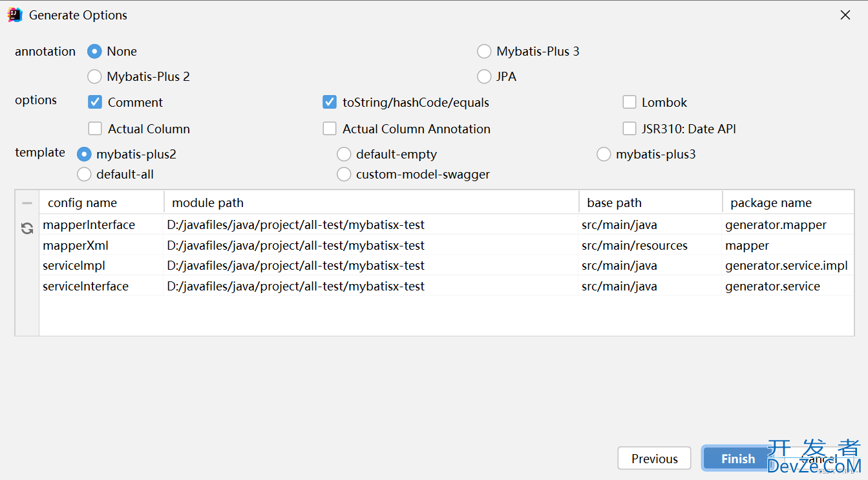The height and width of the screenshot is (480, 868).
Task: Select Mybatis-Plus 3 annotation option
Action: click(x=484, y=51)
